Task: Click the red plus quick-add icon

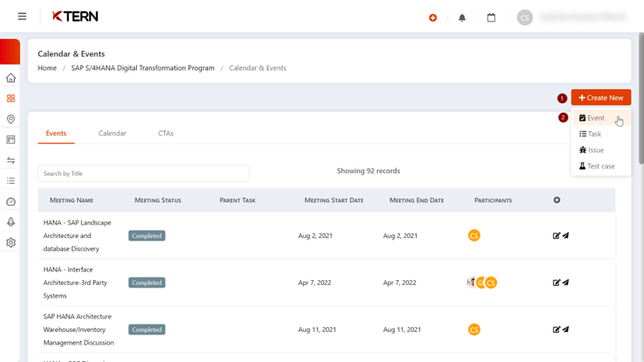Action: pyautogui.click(x=433, y=18)
